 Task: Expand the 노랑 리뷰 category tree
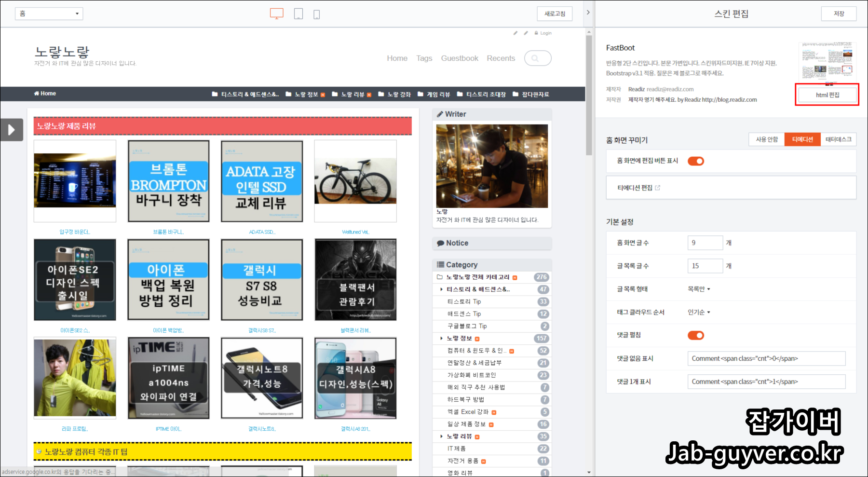[x=441, y=436]
